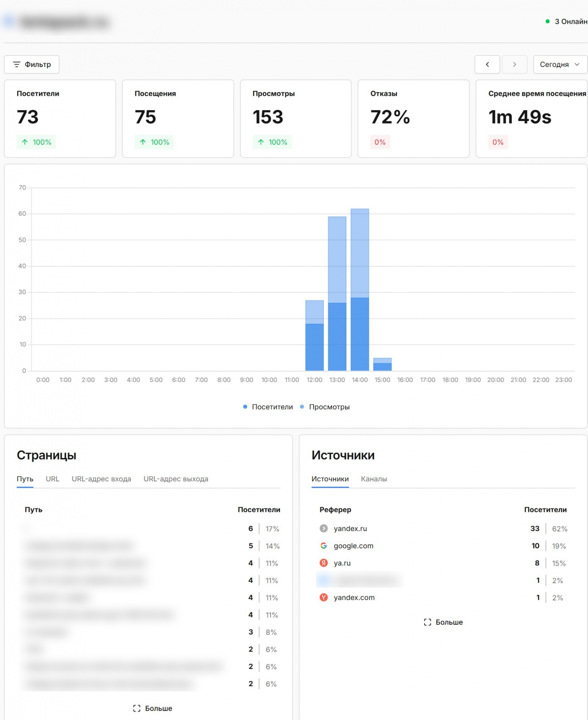Select the 14:00 bar in the chart
The image size is (588, 720).
[x=360, y=290]
